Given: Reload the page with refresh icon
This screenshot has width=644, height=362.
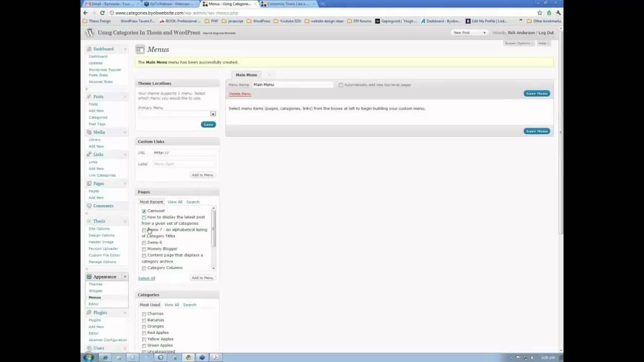Looking at the screenshot, I should click(x=102, y=13).
